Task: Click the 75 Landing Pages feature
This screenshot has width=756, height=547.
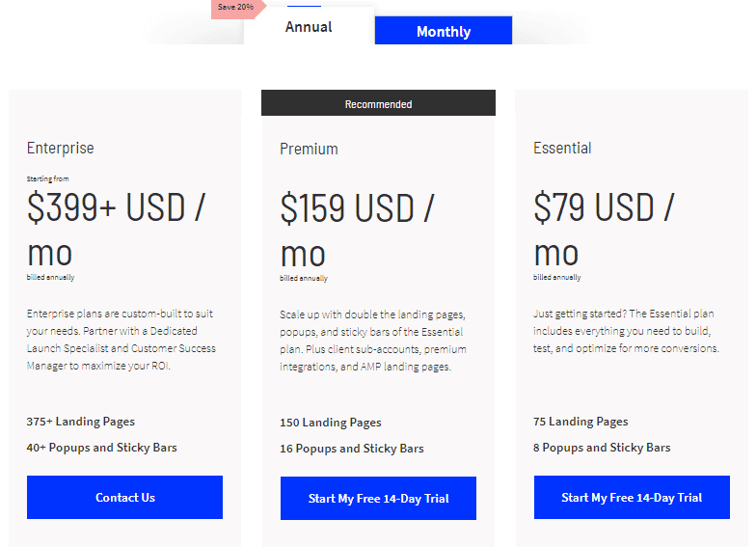Action: pyautogui.click(x=580, y=422)
